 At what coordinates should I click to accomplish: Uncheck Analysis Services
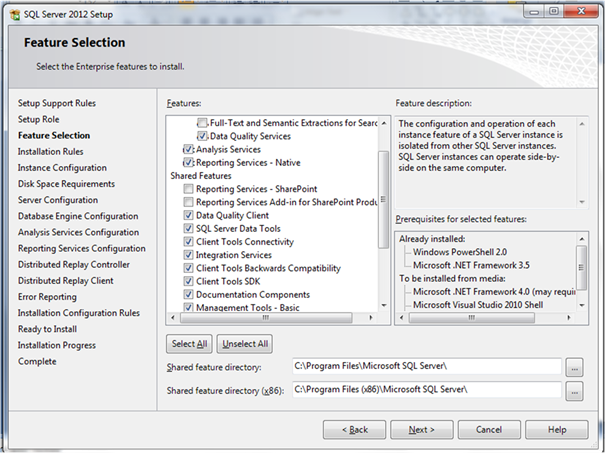[x=188, y=149]
